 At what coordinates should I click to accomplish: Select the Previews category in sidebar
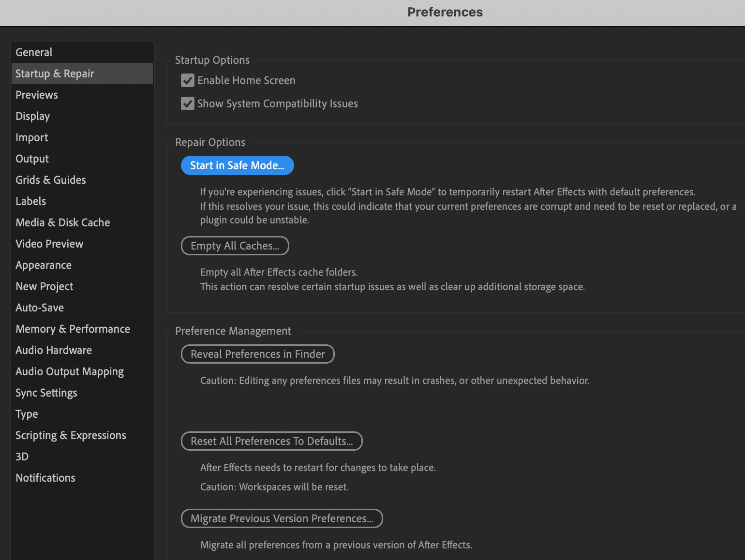coord(37,95)
